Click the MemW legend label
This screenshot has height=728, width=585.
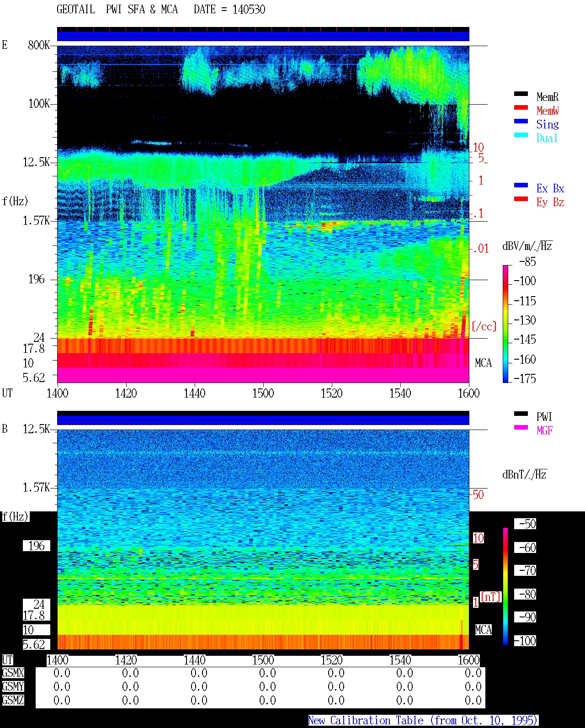pos(548,111)
